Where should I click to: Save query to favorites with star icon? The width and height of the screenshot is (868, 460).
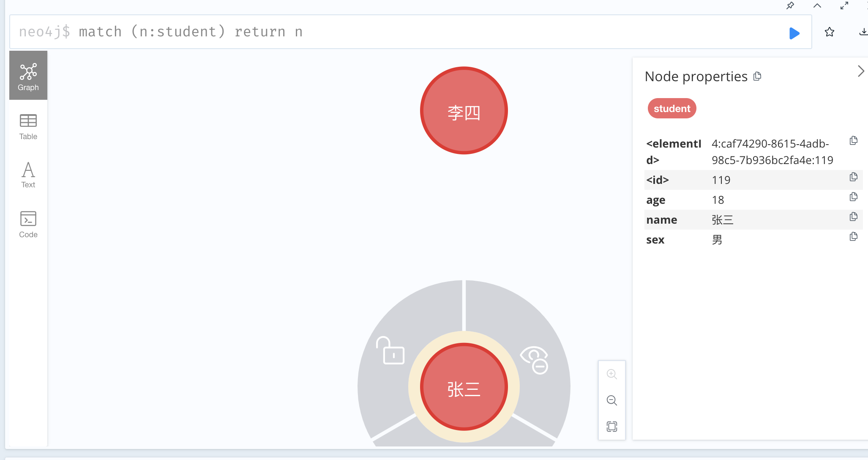click(x=830, y=32)
